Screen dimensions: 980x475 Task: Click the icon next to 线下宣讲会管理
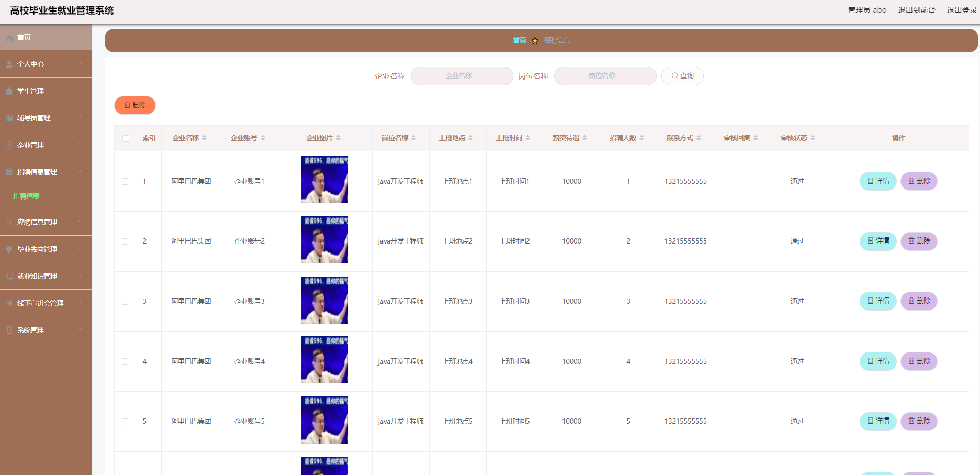[x=9, y=303]
